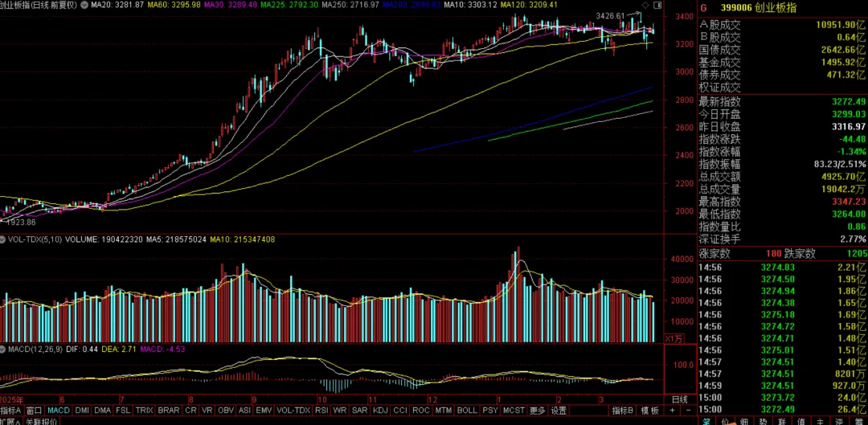Switch to the BOLL indicator
868x425 pixels.
[x=467, y=410]
